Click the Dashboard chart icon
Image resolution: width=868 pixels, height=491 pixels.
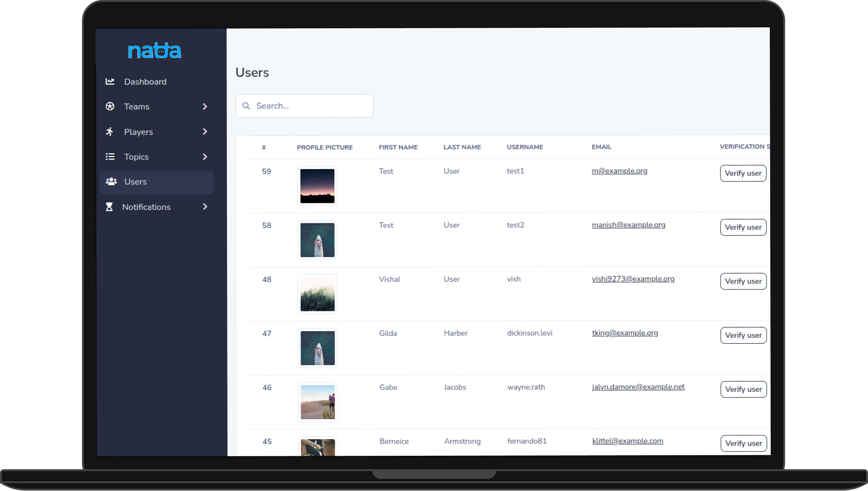tap(110, 82)
